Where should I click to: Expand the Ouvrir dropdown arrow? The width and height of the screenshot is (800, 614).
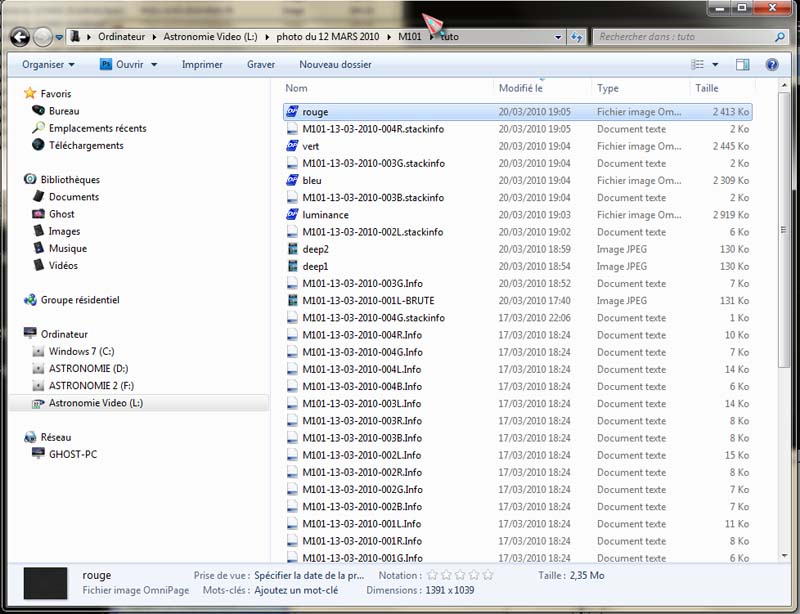154,64
